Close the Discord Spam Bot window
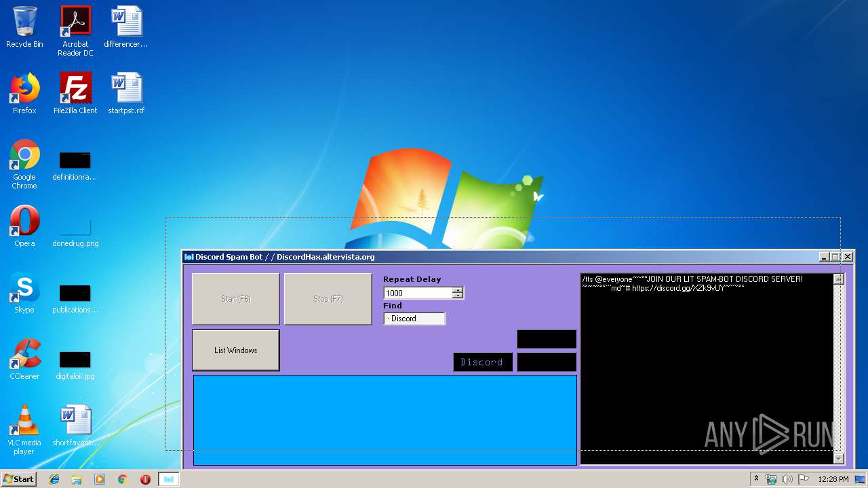The image size is (868, 488). point(848,257)
